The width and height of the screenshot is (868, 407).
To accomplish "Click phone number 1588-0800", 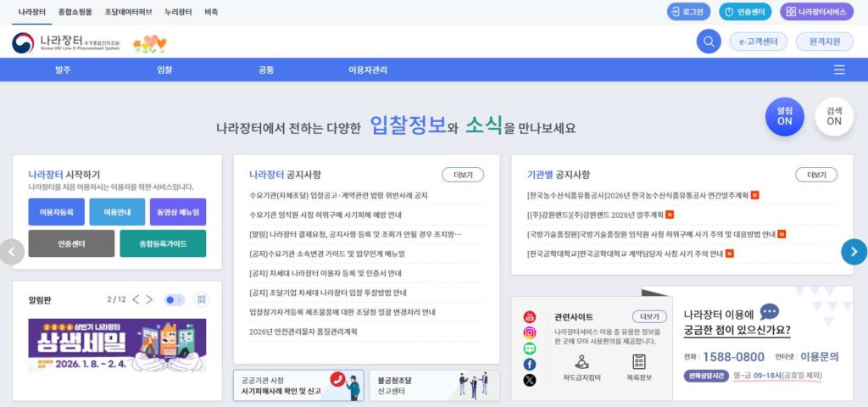I will 733,357.
